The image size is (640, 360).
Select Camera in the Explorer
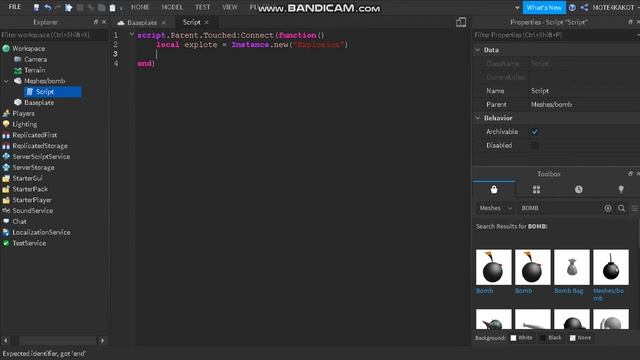[35, 60]
